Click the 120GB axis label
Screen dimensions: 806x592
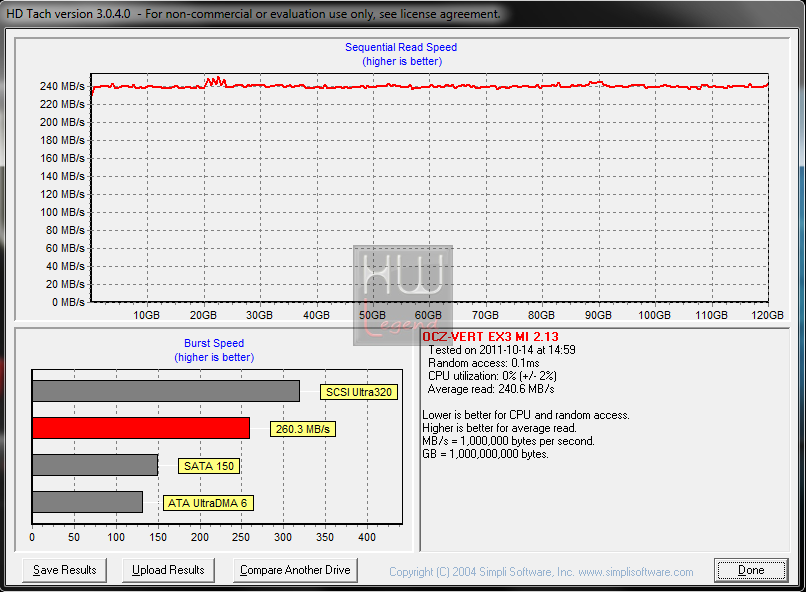pos(767,315)
